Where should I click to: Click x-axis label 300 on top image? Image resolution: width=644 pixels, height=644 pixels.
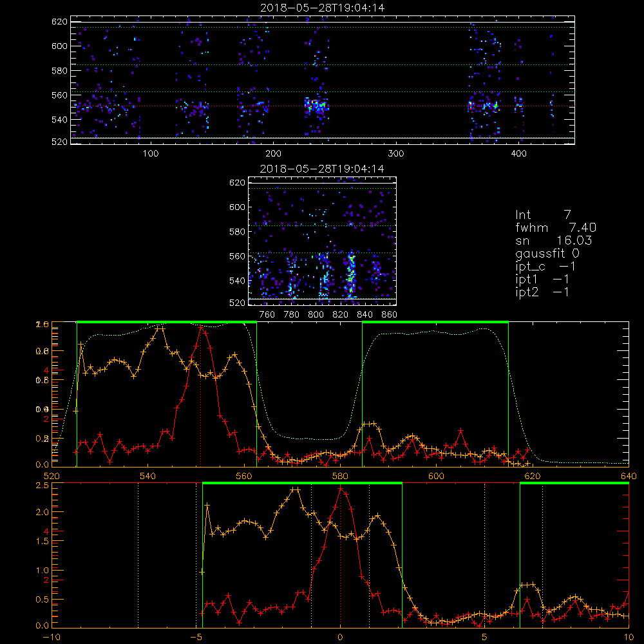coord(396,154)
